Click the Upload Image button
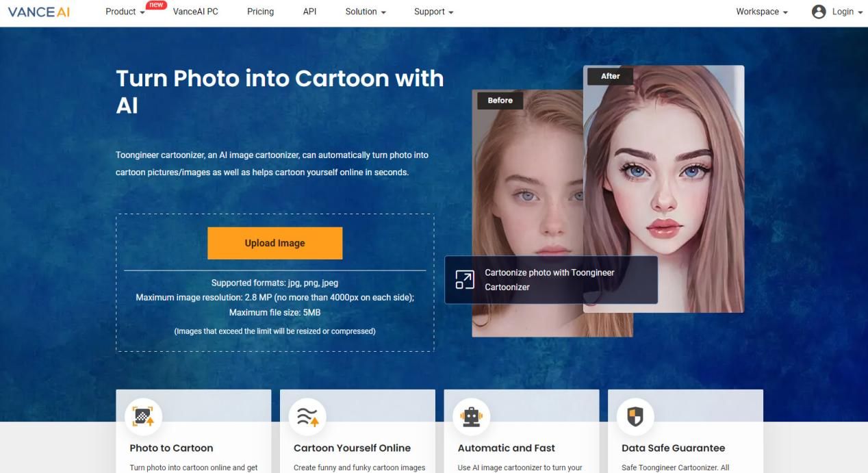The width and height of the screenshot is (868, 473). pos(275,243)
